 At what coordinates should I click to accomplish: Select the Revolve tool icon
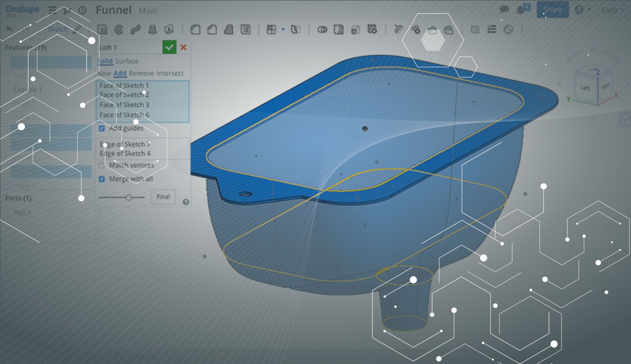pos(119,30)
